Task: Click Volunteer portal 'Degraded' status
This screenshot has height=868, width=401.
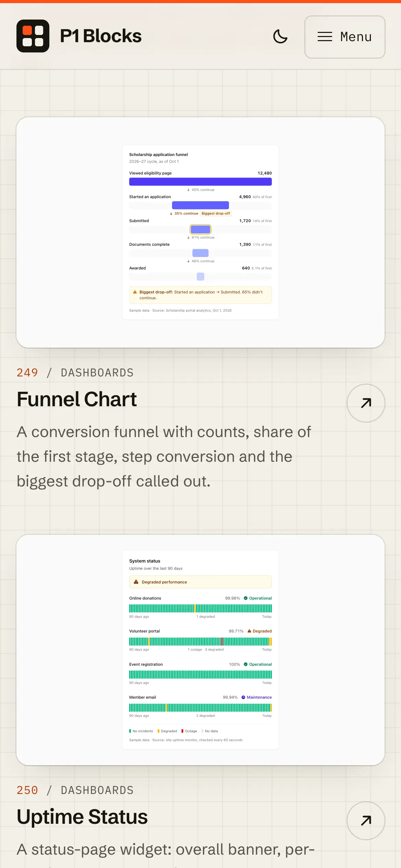Action: [259, 631]
